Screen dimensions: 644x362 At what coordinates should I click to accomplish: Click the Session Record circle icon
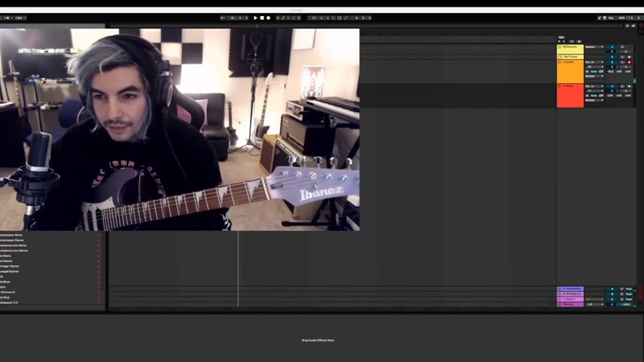pyautogui.click(x=299, y=18)
